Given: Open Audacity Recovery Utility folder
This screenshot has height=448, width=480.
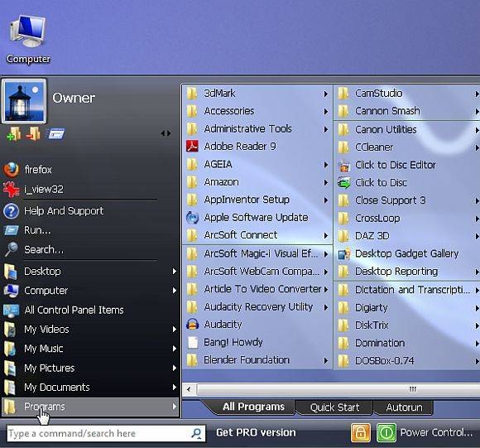Looking at the screenshot, I should [257, 307].
